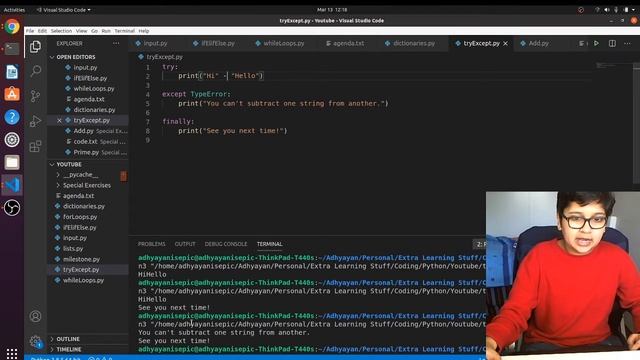
Task: Open the Help menu
Action: pyautogui.click(x=144, y=31)
